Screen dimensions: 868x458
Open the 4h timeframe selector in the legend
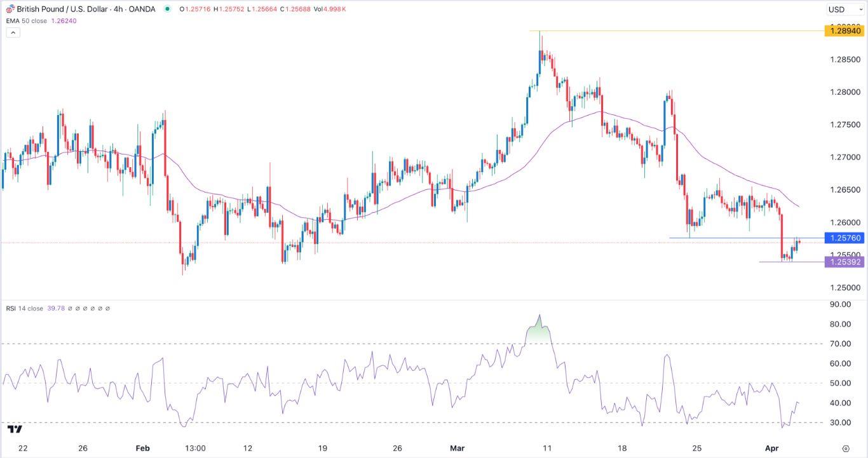coord(118,8)
